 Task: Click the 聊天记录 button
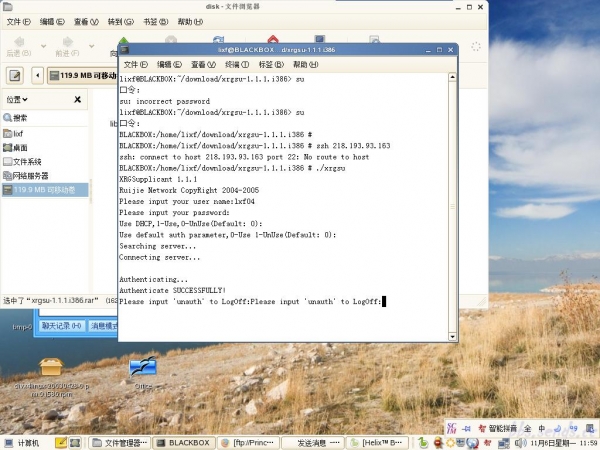(62, 326)
